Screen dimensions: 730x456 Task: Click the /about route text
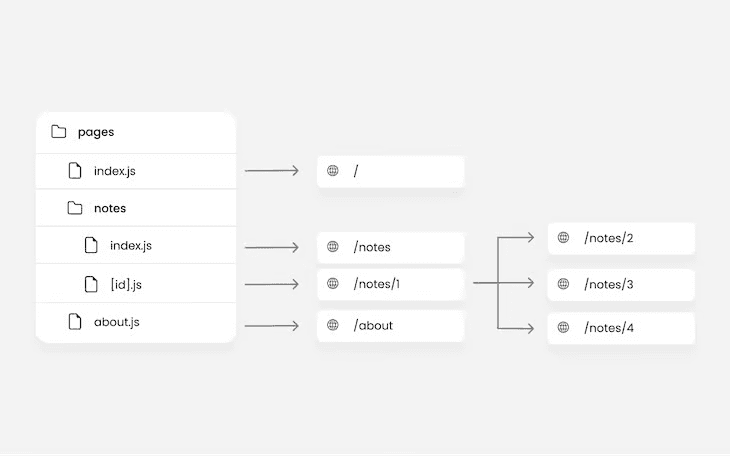coord(373,326)
